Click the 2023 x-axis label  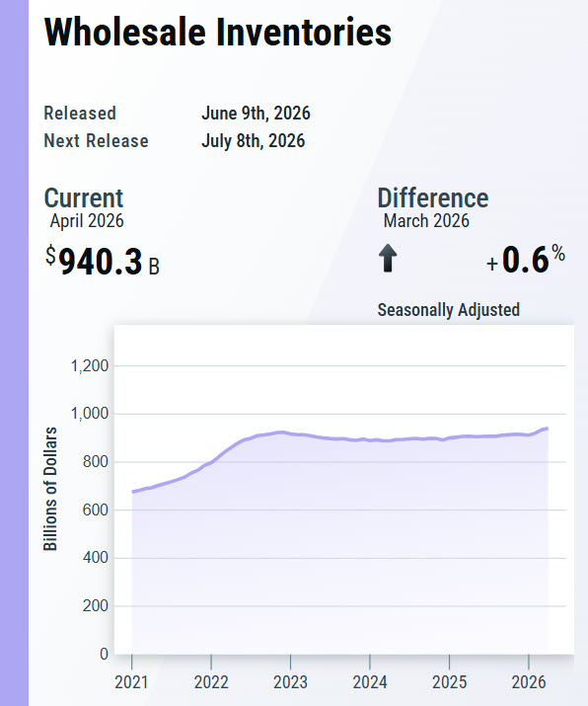tap(291, 682)
